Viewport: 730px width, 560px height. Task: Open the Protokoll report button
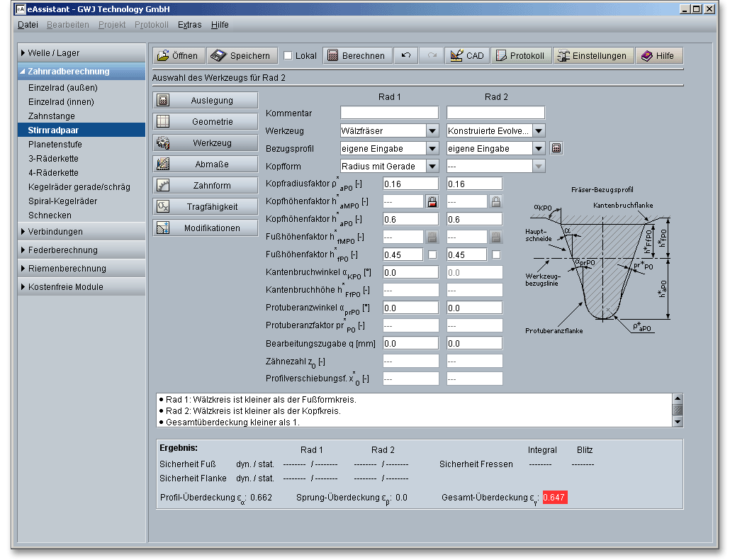(x=521, y=56)
